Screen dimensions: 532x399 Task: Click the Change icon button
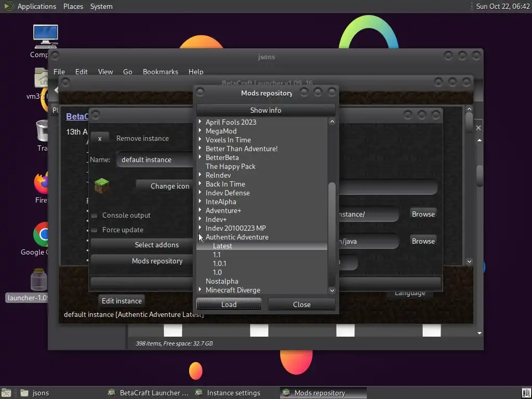pos(164,186)
